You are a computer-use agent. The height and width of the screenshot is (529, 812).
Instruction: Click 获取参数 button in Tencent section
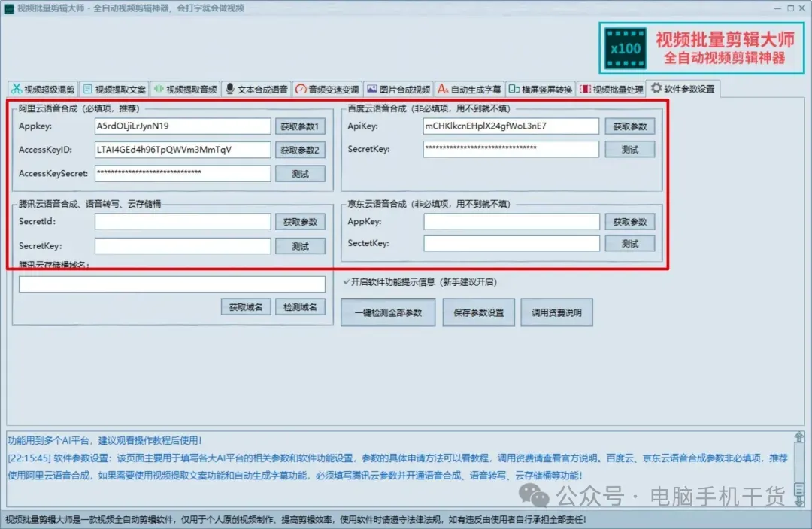[x=300, y=222]
